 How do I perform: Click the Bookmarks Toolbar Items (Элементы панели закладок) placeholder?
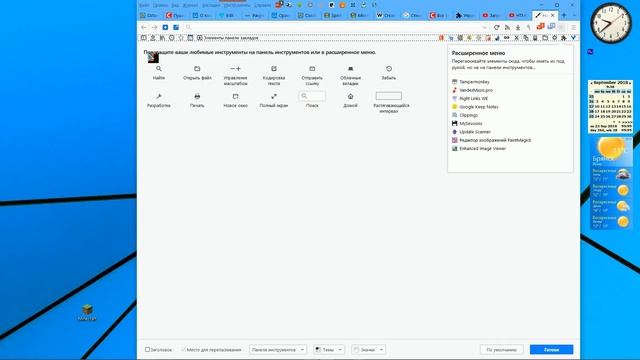(x=227, y=38)
